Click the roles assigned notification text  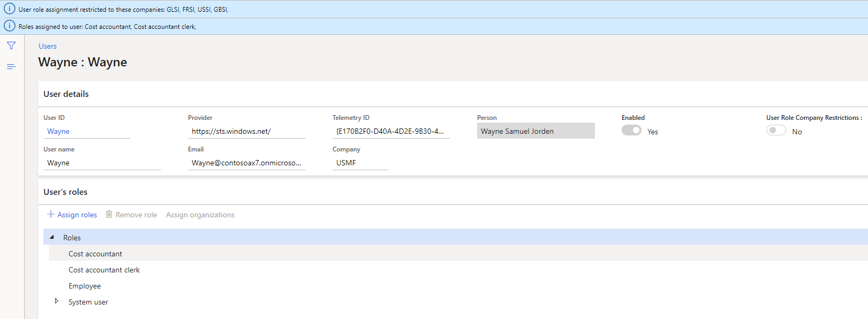click(107, 27)
